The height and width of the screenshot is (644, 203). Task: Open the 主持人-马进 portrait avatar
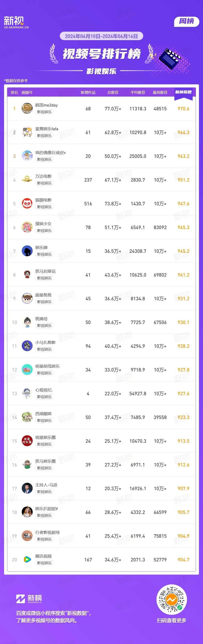point(27,488)
